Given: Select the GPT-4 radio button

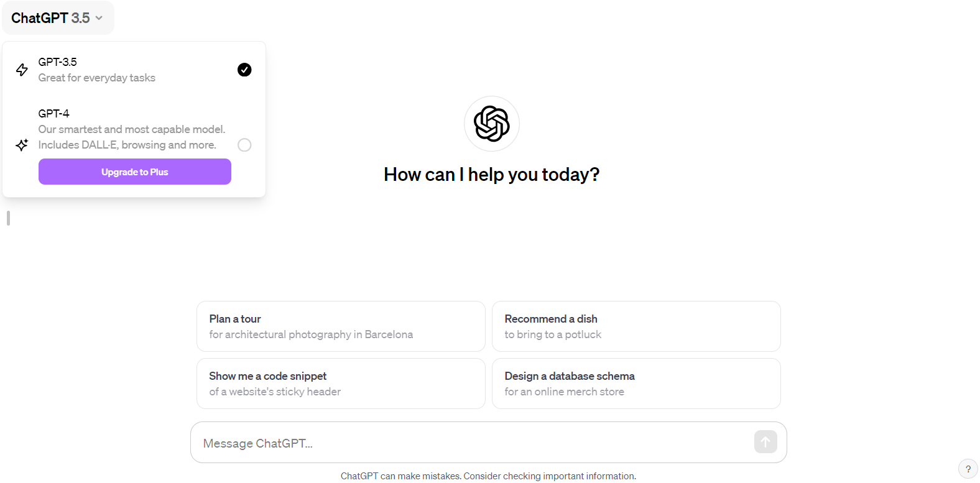Looking at the screenshot, I should point(244,145).
